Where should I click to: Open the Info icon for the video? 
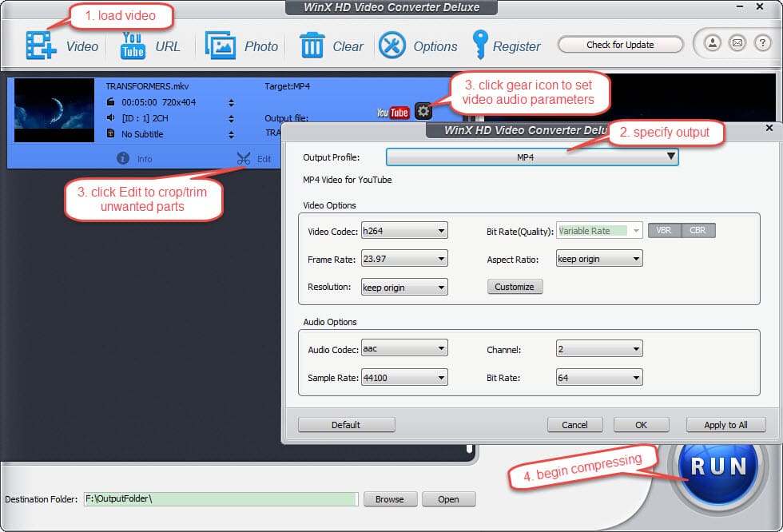(123, 158)
